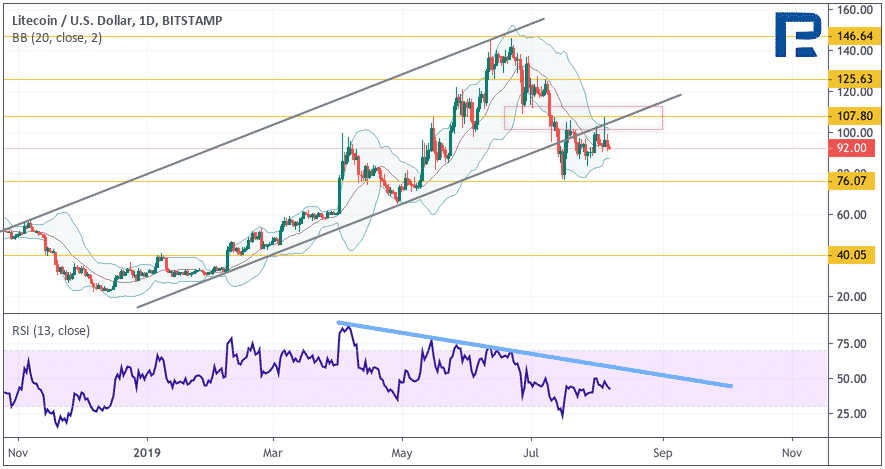Click the 160.00 price axis tick
This screenshot has width=885, height=469.
855,10
